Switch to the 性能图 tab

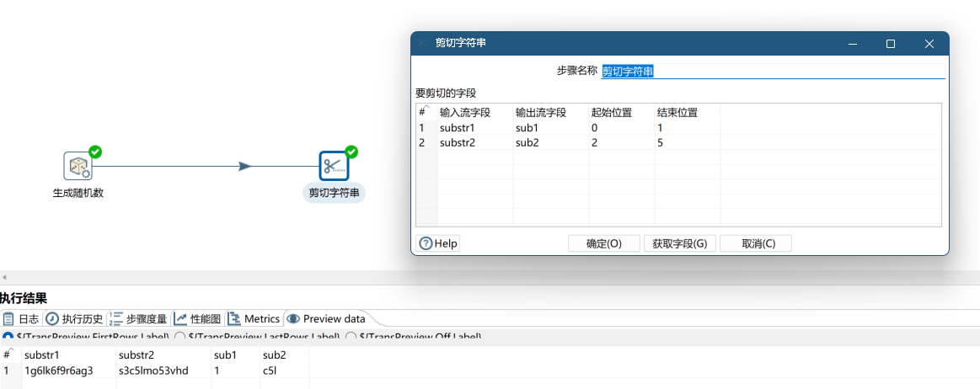[197, 319]
